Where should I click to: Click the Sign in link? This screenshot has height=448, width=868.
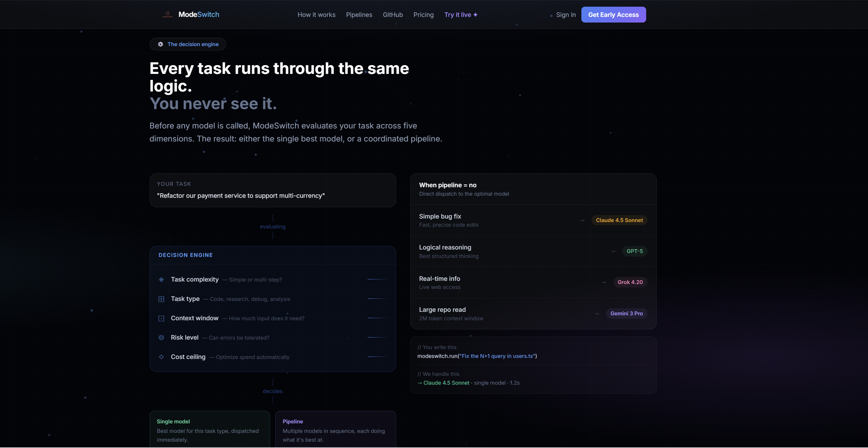click(566, 15)
